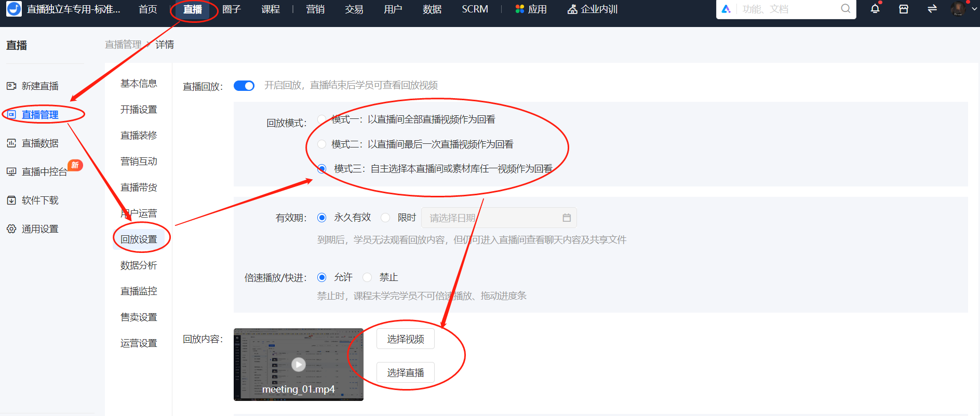Click the search magnifier icon
Screen dimensions: 980x416
point(845,9)
